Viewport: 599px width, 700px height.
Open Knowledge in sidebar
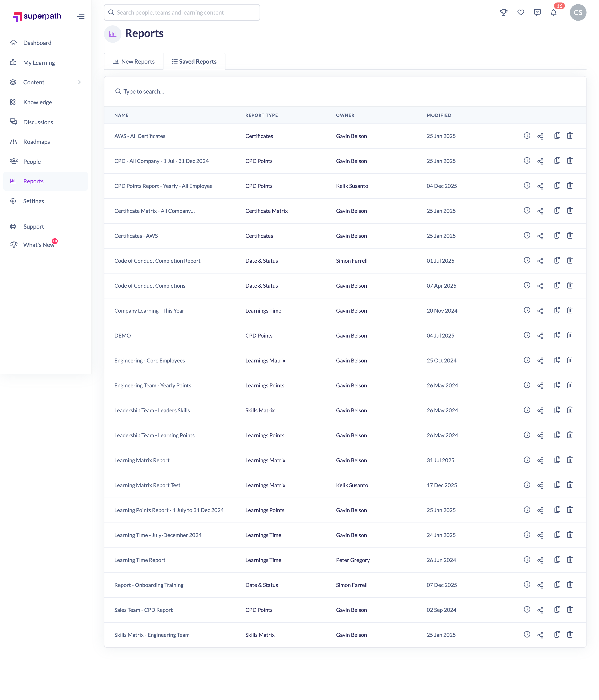[x=45, y=102]
